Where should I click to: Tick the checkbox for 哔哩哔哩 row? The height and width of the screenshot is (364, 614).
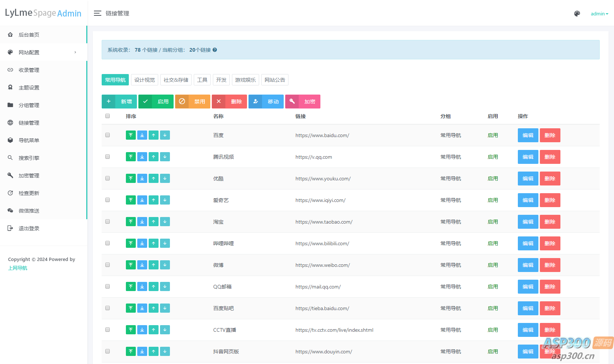click(x=108, y=243)
